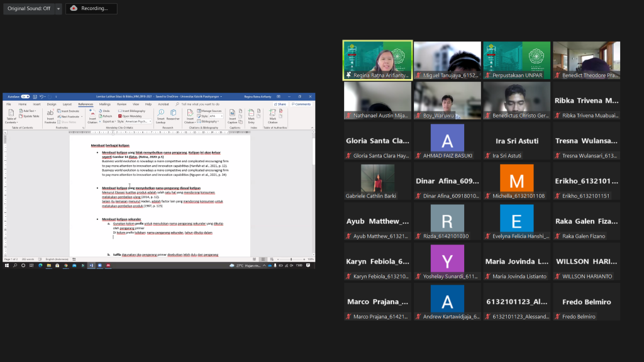Click the Mark Entry index icon
The width and height of the screenshot is (644, 362).
252,114
